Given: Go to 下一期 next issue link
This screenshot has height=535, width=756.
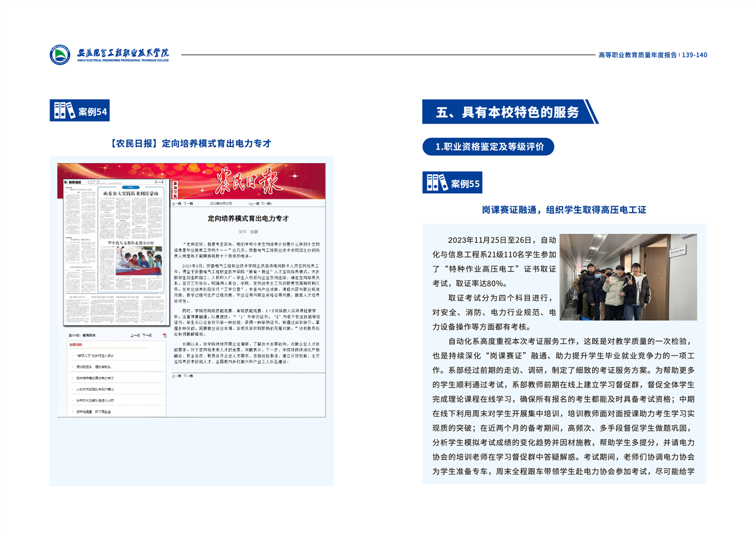Looking at the screenshot, I should tap(266, 204).
